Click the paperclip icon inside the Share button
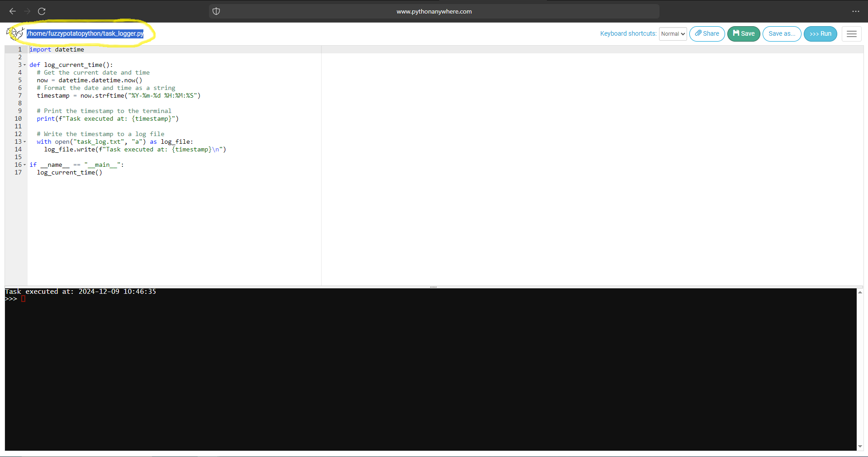The image size is (868, 457). [699, 33]
